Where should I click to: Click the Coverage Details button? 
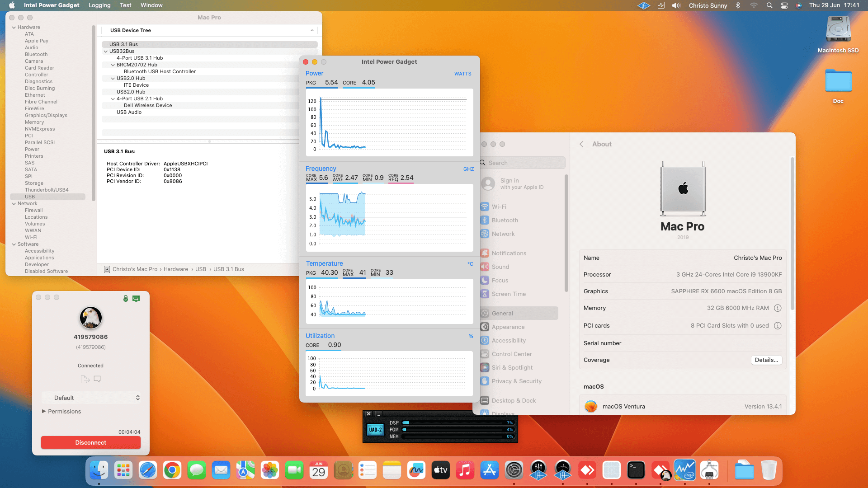pos(766,360)
